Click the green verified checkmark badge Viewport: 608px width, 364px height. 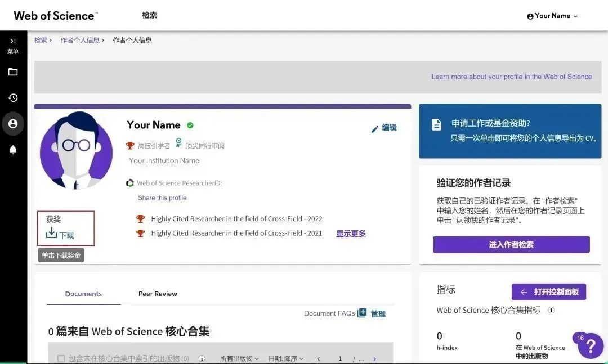(x=190, y=125)
